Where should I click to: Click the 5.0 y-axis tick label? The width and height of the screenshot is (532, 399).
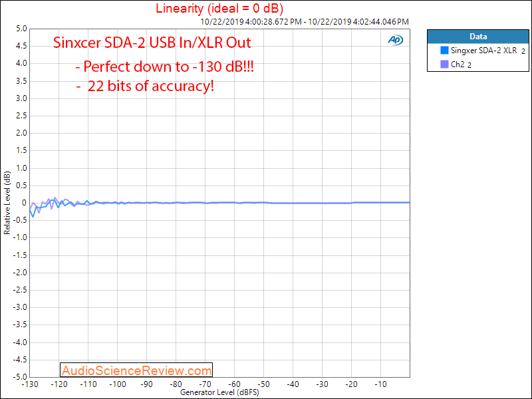(21, 29)
